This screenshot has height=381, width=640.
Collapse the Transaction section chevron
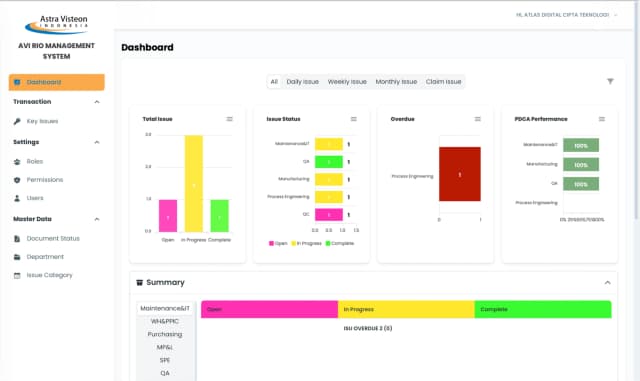pos(97,102)
